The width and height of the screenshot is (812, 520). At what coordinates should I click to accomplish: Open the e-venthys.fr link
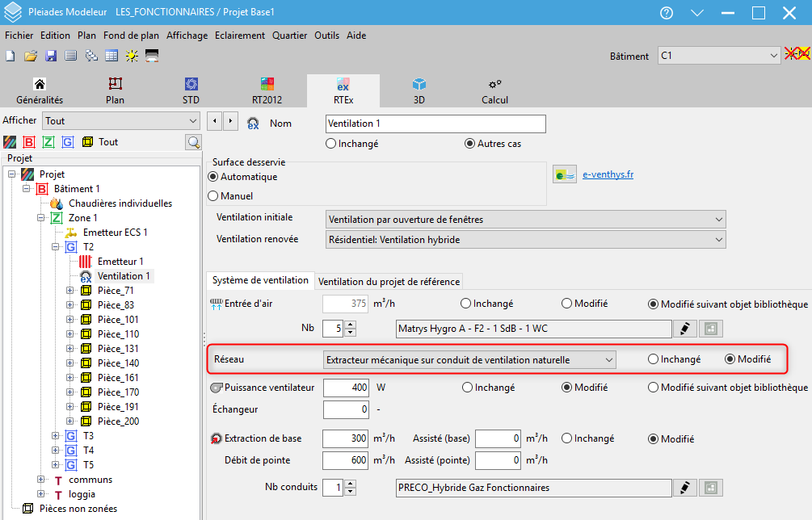608,174
